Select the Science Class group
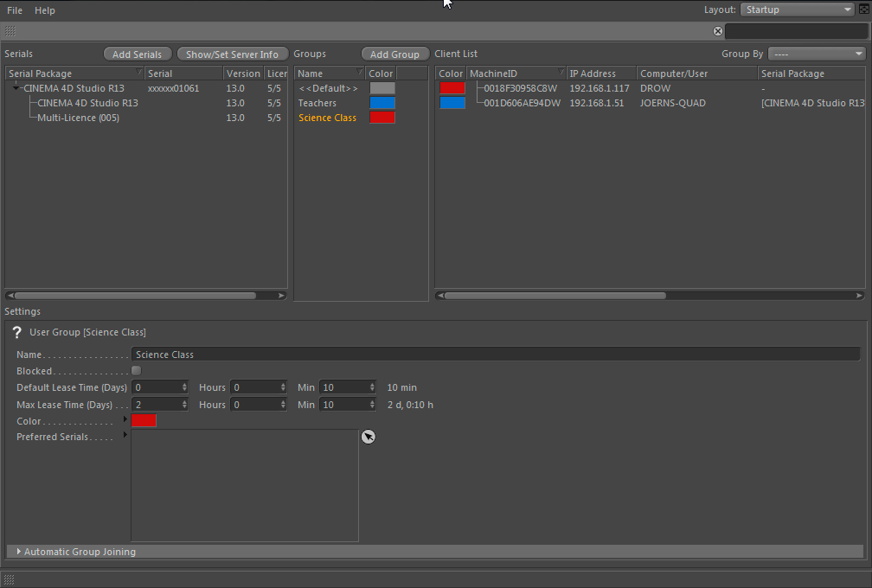The width and height of the screenshot is (872, 588). pos(327,118)
